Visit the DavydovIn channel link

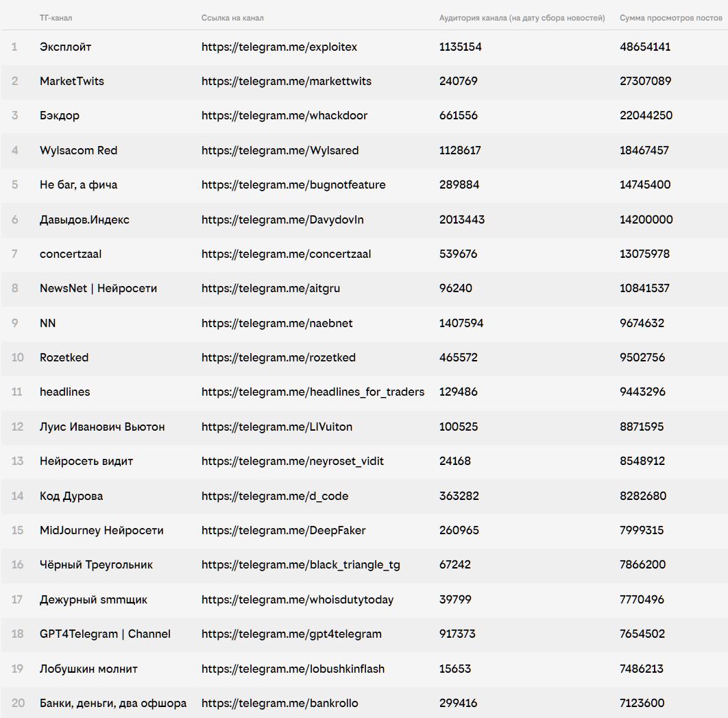point(282,220)
